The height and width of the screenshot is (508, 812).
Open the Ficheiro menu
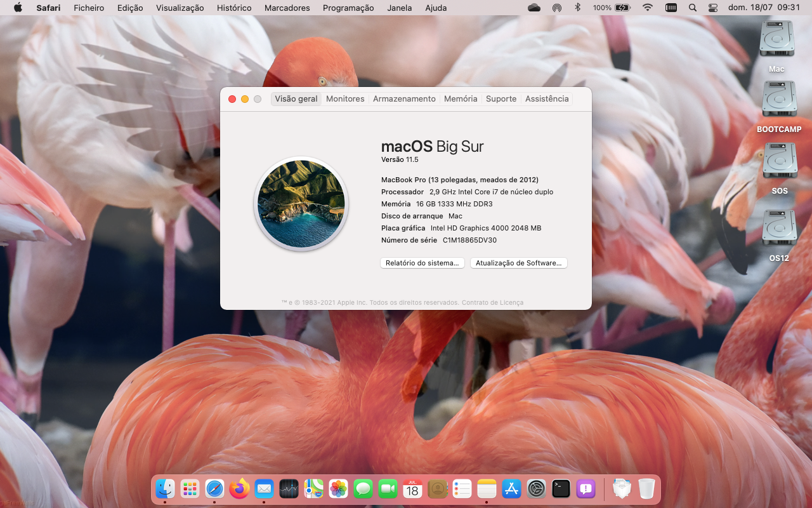89,8
